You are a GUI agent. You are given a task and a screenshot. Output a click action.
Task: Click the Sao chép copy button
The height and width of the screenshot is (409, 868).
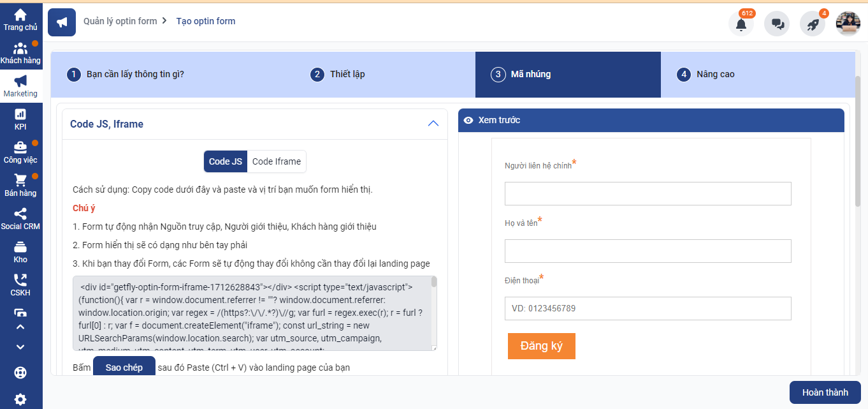click(124, 368)
